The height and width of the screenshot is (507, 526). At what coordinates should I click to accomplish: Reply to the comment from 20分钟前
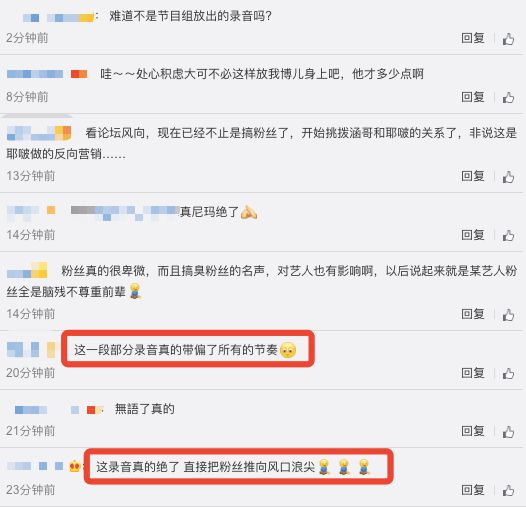click(x=473, y=373)
